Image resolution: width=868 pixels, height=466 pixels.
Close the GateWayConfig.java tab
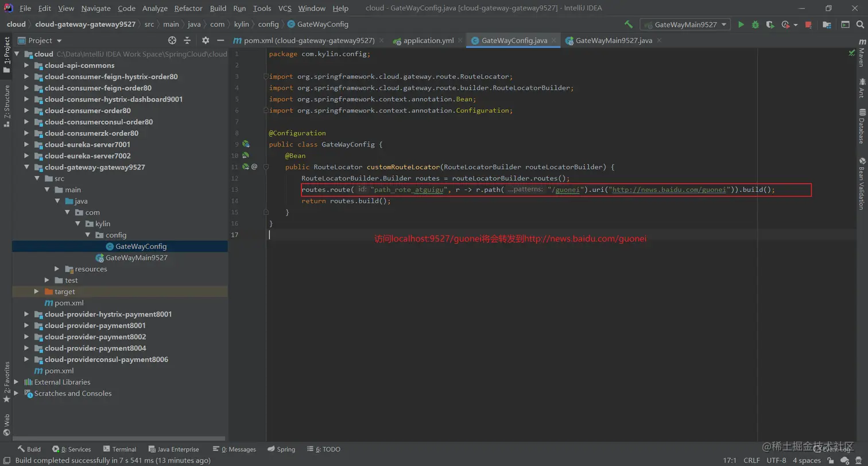point(554,40)
